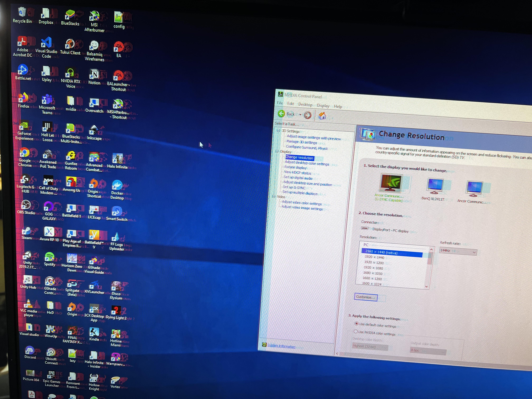The height and width of the screenshot is (399, 532).
Task: Click the Customize... button
Action: point(366,297)
